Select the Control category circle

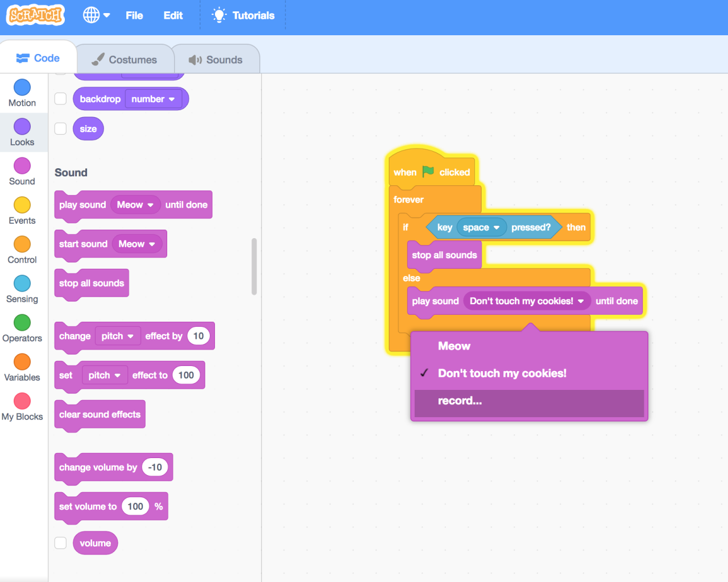(22, 244)
